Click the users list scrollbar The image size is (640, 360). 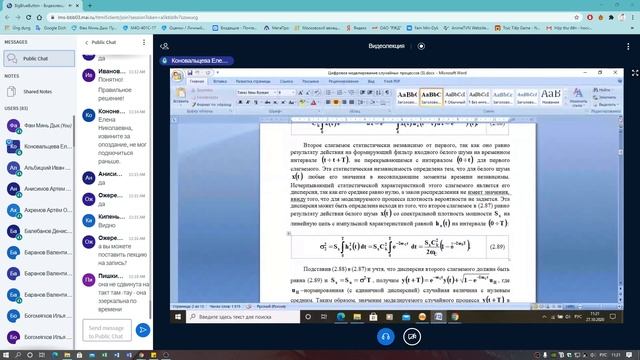tap(74, 131)
